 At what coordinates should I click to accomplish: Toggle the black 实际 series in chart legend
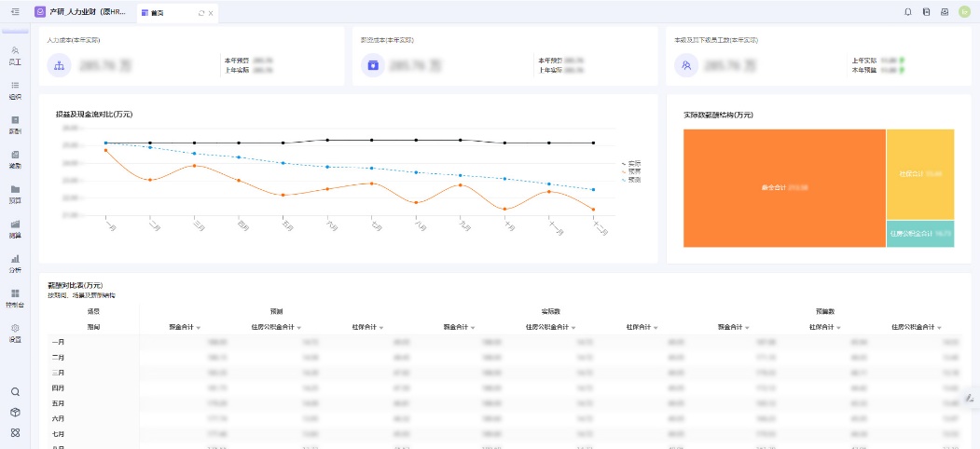pyautogui.click(x=631, y=163)
